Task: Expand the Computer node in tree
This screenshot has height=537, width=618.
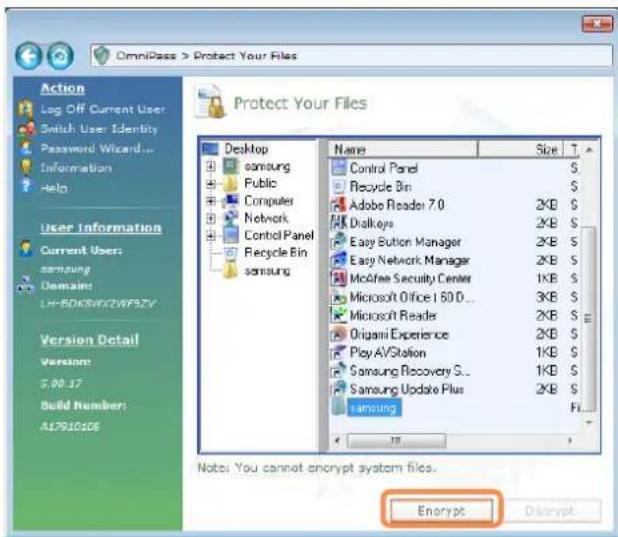Action: point(211,201)
